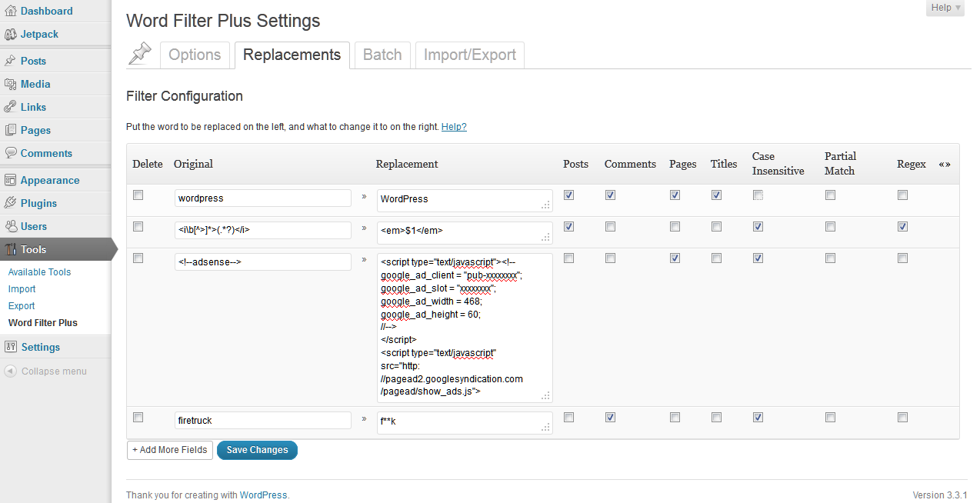Check Delete box for the firetruck row
This screenshot has height=503, width=980.
(138, 418)
